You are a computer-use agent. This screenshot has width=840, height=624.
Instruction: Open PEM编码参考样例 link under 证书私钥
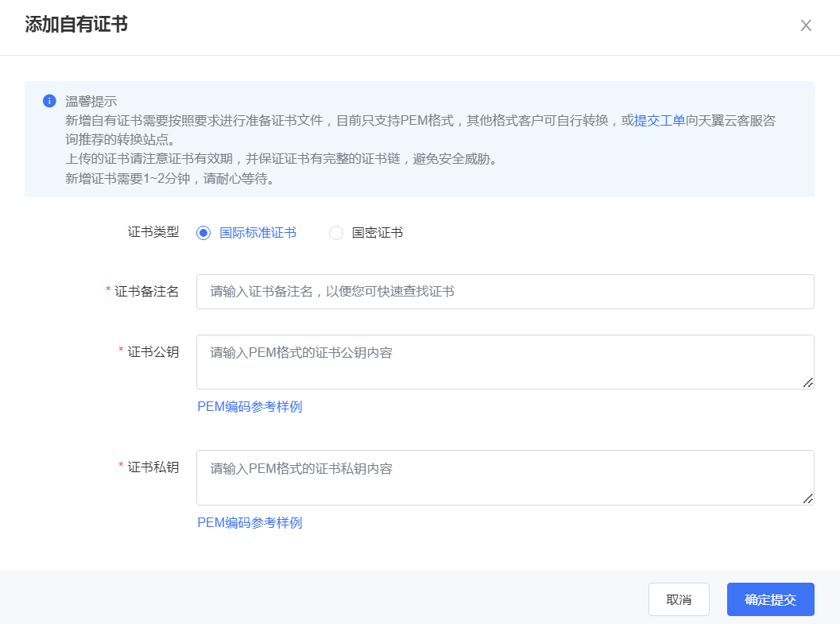(250, 522)
